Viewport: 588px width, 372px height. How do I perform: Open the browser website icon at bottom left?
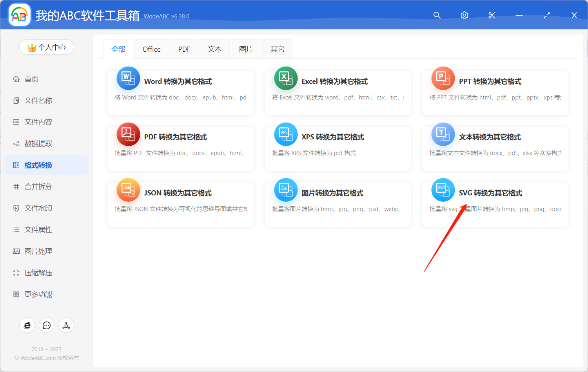coord(27,325)
